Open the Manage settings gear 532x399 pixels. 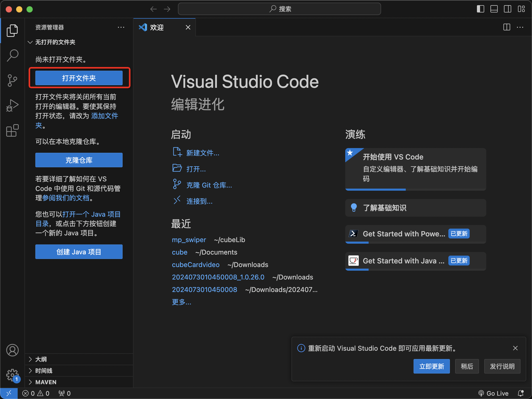tap(12, 375)
